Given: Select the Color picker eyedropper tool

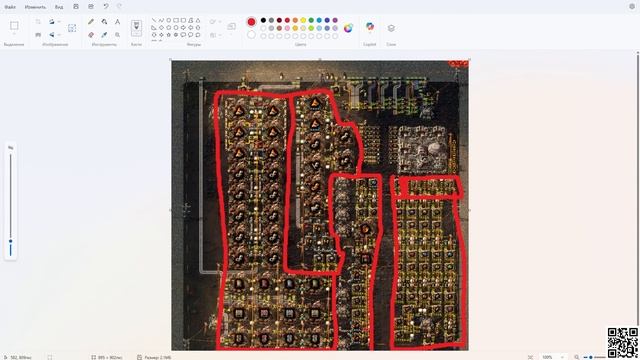Looking at the screenshot, I should pyautogui.click(x=104, y=35).
